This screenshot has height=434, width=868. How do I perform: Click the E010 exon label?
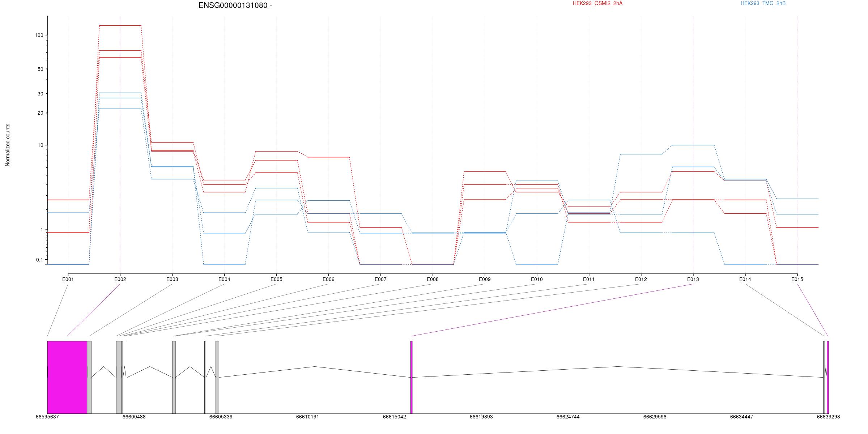pyautogui.click(x=537, y=279)
